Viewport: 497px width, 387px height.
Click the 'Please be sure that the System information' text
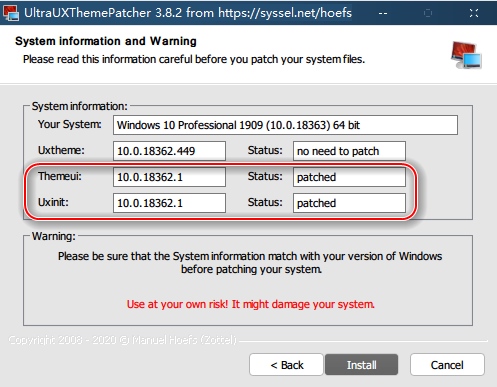pyautogui.click(x=250, y=262)
